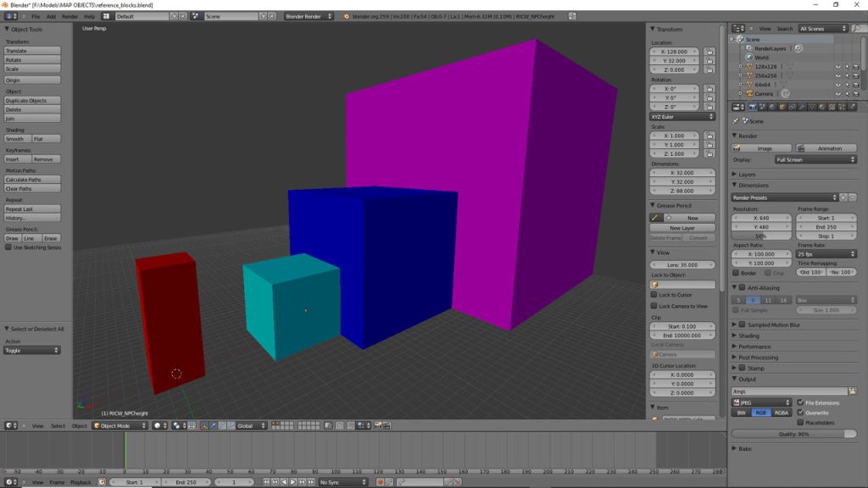The height and width of the screenshot is (488, 868).
Task: Open Render properties via the camera icon
Action: click(752, 108)
